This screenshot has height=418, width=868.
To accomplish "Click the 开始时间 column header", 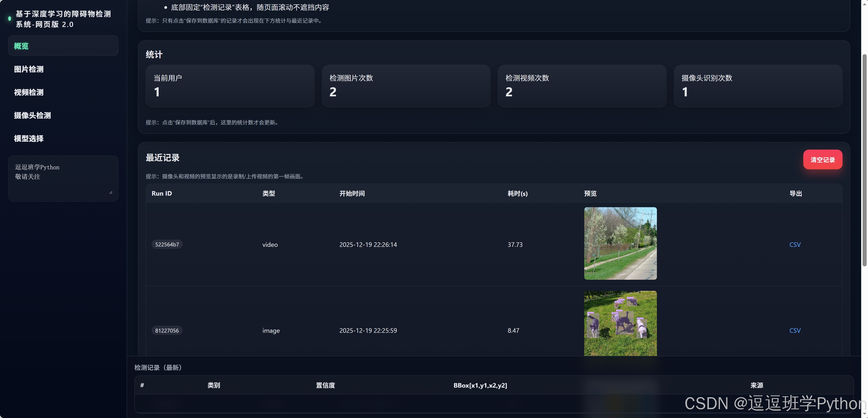I will [x=352, y=194].
